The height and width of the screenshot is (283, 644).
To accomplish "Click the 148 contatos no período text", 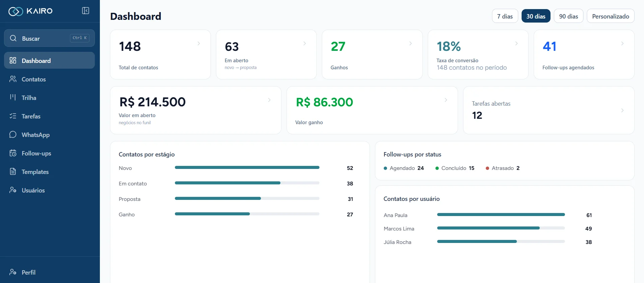I will 471,68.
